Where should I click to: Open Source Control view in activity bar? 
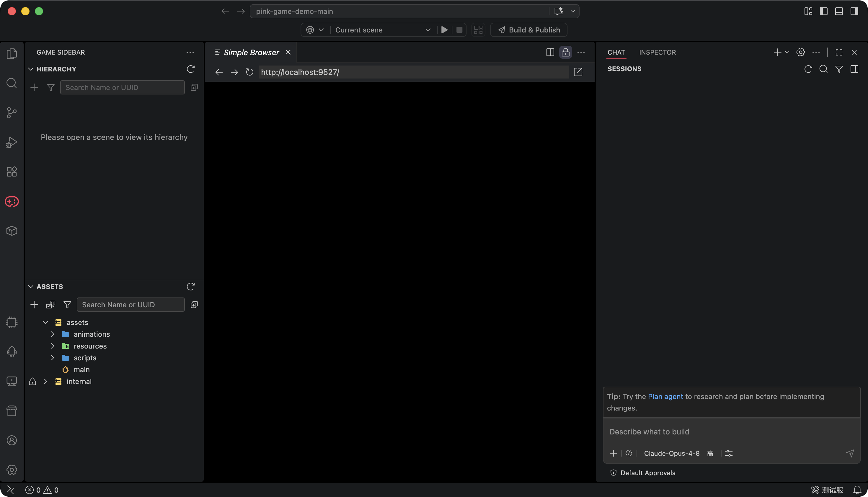(12, 113)
